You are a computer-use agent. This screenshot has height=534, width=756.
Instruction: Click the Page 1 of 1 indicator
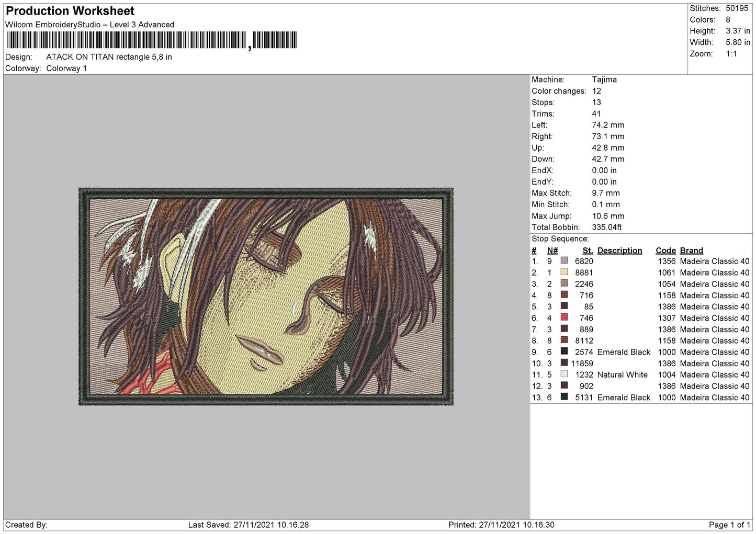(x=729, y=525)
